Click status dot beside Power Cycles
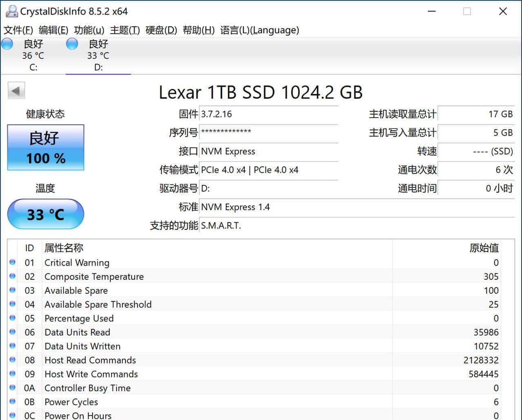 (13, 402)
